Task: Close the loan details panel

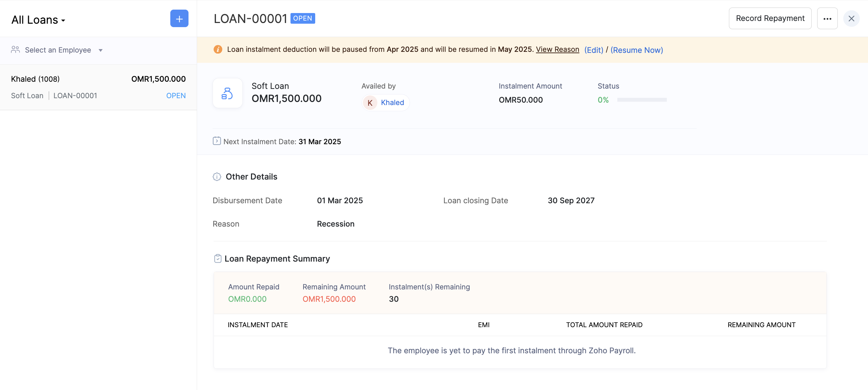Action: pyautogui.click(x=851, y=19)
